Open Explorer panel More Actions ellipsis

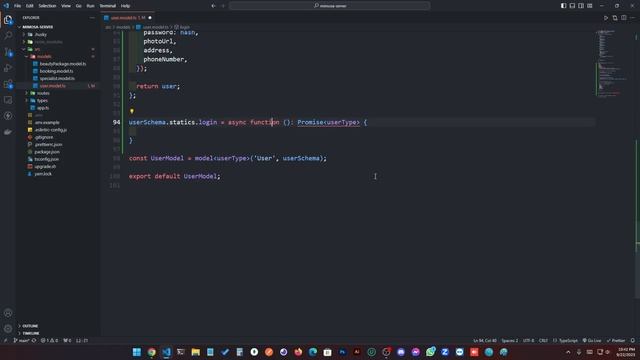92,18
